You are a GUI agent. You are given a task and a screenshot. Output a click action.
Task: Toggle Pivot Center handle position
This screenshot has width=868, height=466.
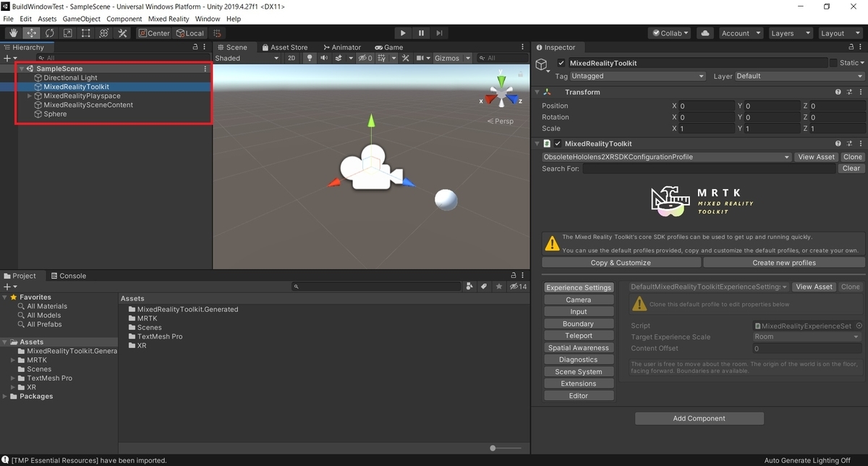pos(153,33)
